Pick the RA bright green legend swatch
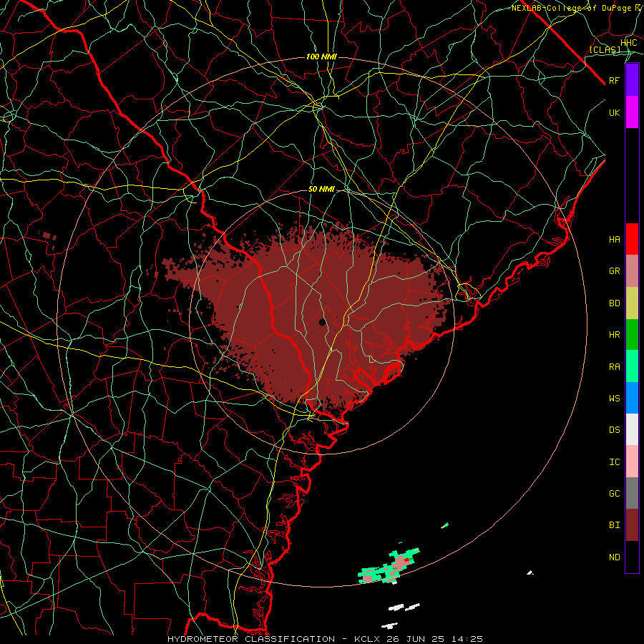644x644 pixels. 632,366
